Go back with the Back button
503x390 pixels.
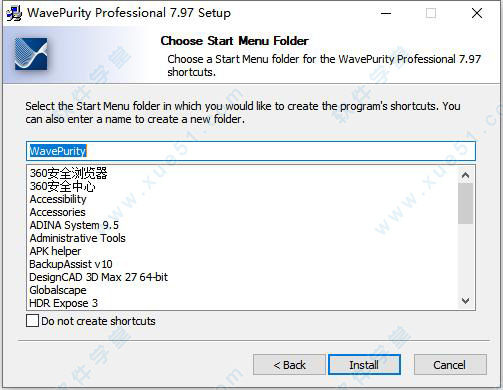click(x=289, y=365)
